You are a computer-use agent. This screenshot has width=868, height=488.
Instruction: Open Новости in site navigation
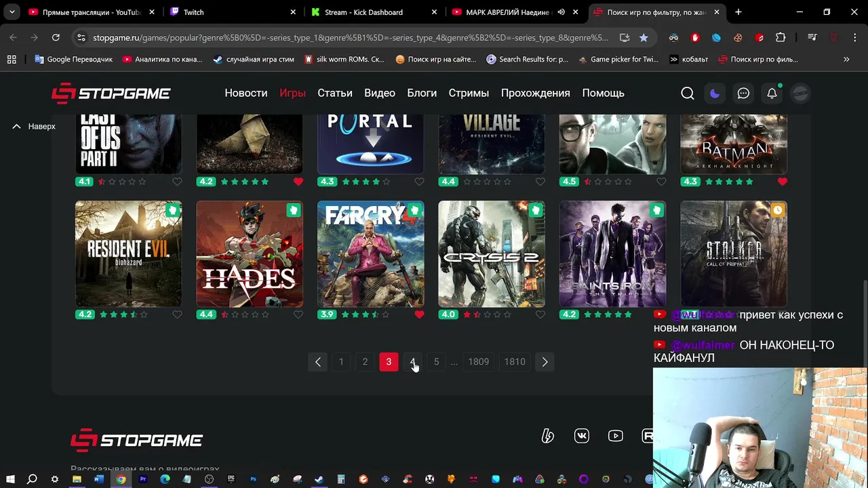(x=246, y=94)
